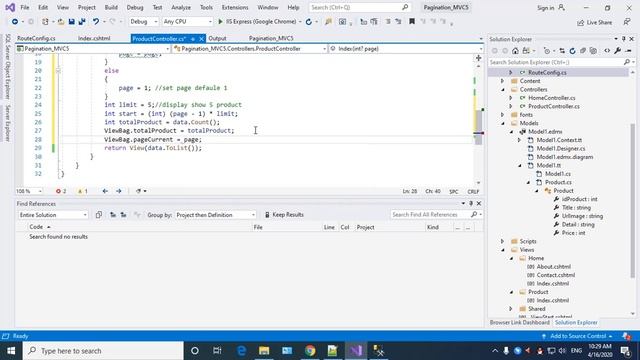Image resolution: width=640 pixels, height=360 pixels.
Task: Close the ProductController.cs tab
Action: (201, 39)
